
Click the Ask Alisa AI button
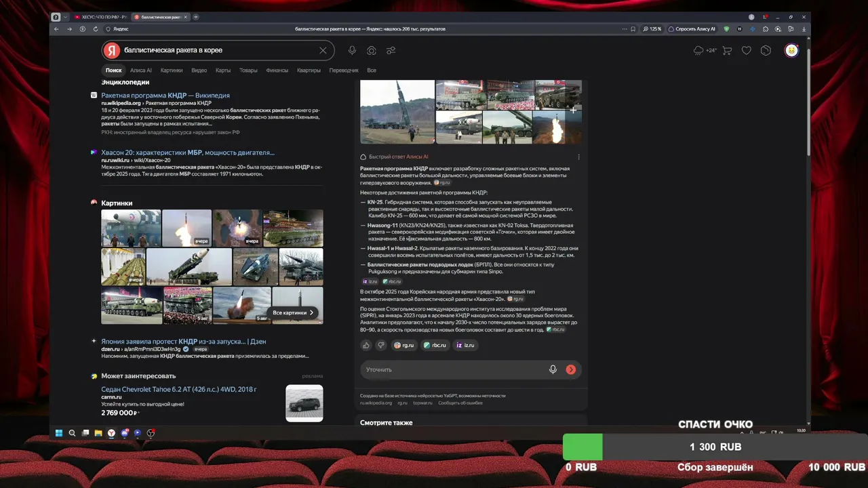(x=692, y=29)
